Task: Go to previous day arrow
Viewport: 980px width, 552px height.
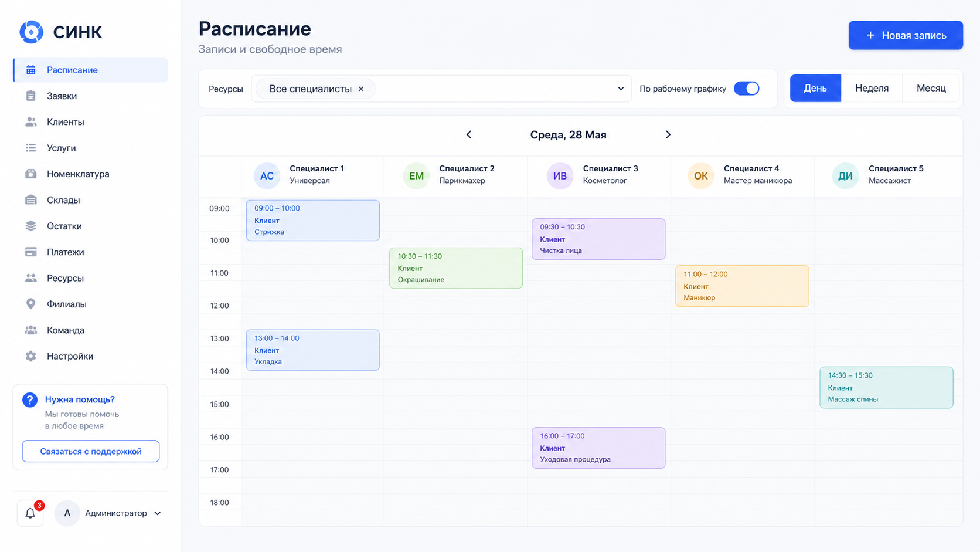Action: click(469, 134)
